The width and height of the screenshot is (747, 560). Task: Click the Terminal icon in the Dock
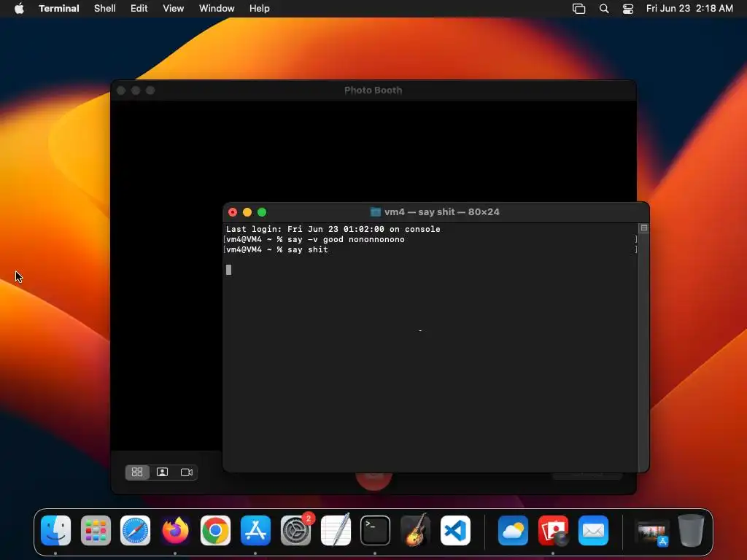pos(375,531)
